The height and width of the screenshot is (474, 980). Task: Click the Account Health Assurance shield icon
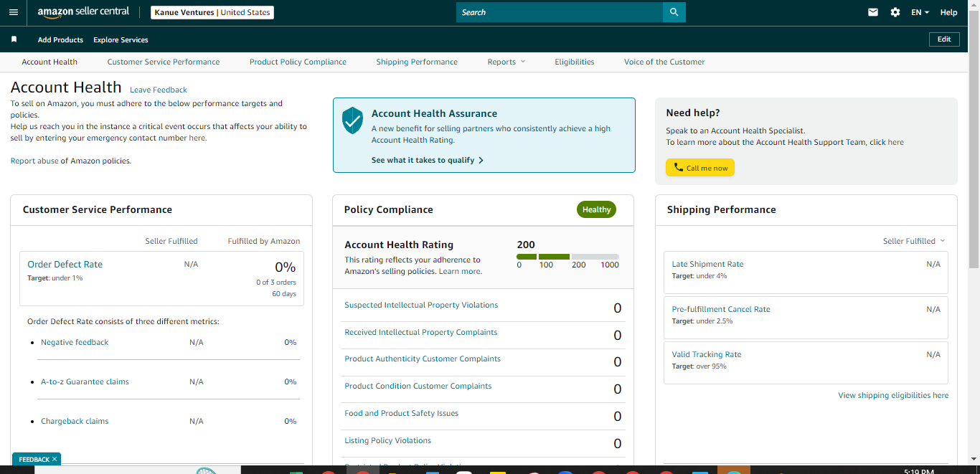tap(352, 120)
